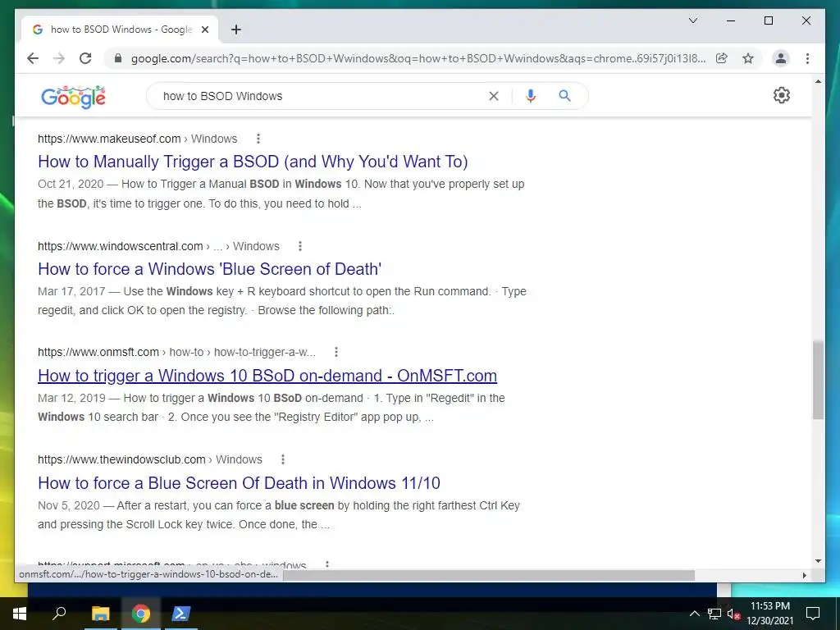
Task: Bookmark this page with the star icon
Action: 748,58
